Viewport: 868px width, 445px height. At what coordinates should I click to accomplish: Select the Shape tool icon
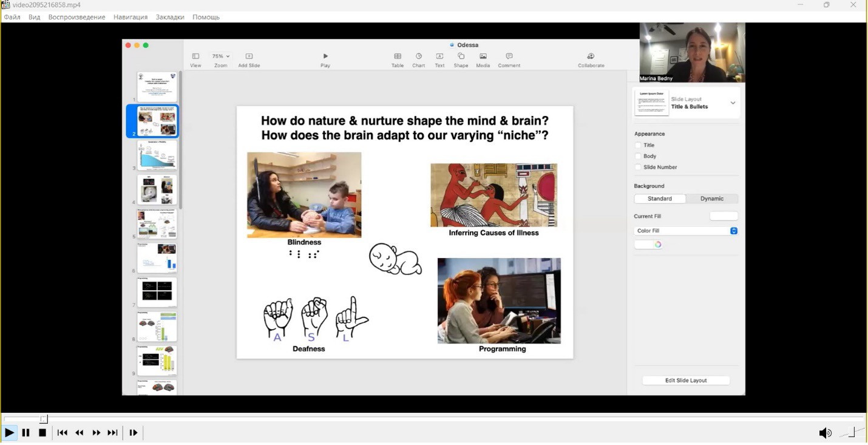[x=461, y=56]
